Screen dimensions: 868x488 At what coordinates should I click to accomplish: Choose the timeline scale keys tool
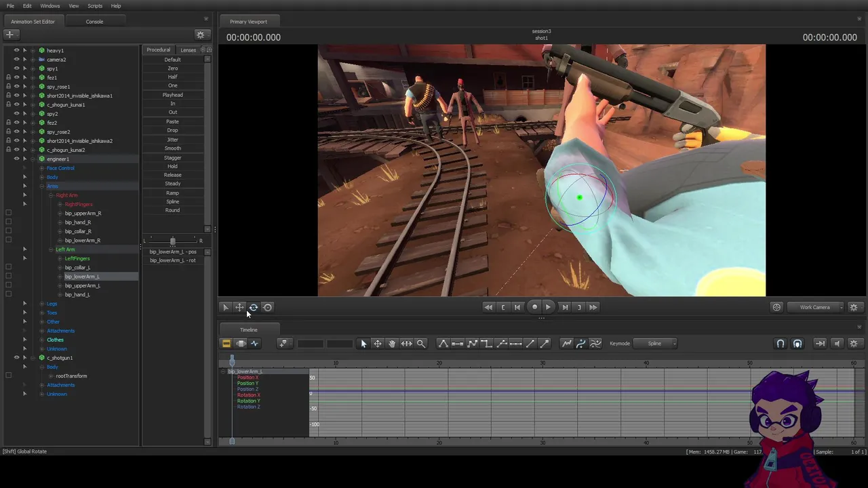(406, 344)
